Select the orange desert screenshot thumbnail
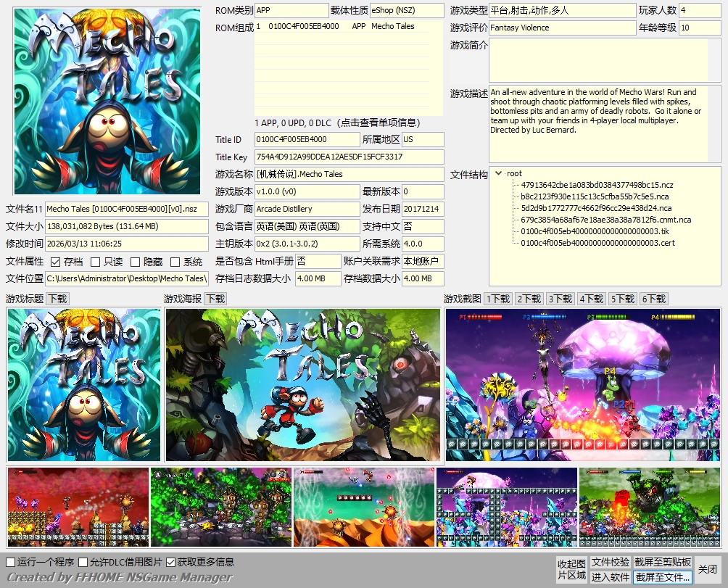This screenshot has height=588, width=728. tap(363, 507)
